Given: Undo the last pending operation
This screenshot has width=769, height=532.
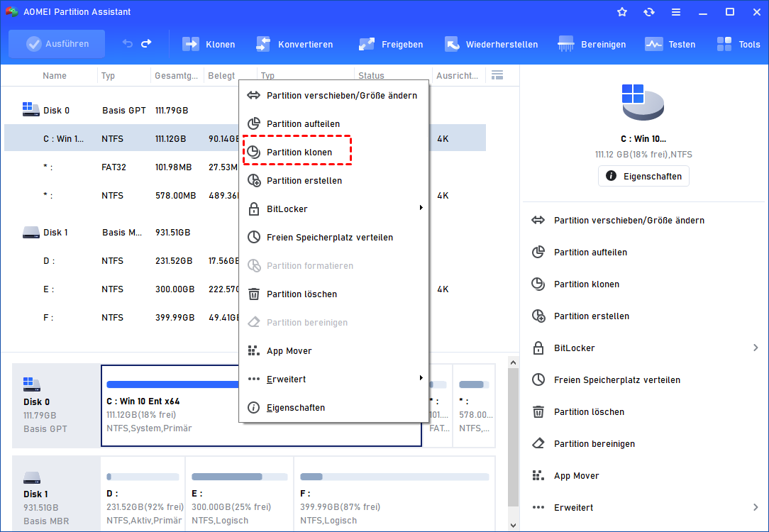Looking at the screenshot, I should click(128, 44).
